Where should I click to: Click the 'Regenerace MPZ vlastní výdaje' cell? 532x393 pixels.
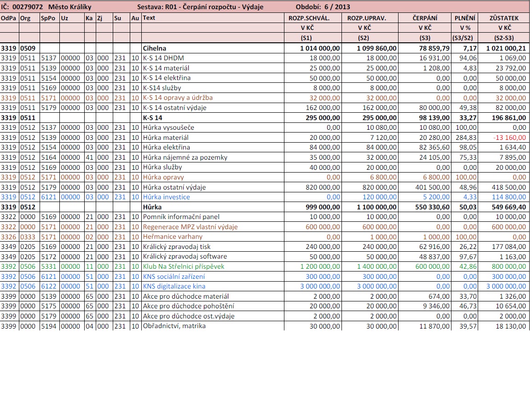(190, 227)
